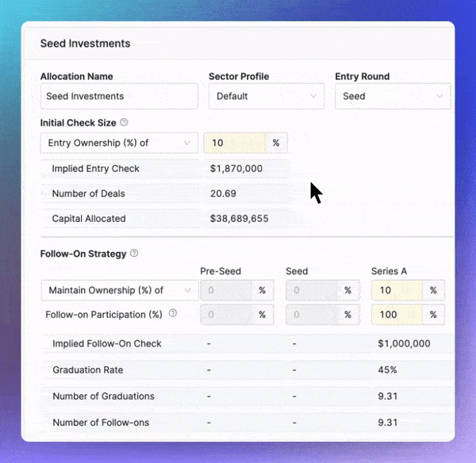Open the Sector Profile dropdown
The width and height of the screenshot is (476, 463).
point(267,96)
